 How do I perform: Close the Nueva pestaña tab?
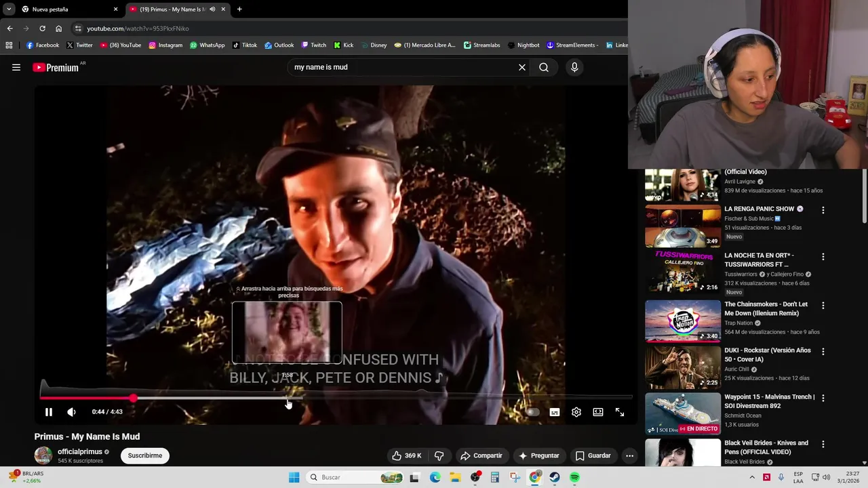click(x=115, y=9)
